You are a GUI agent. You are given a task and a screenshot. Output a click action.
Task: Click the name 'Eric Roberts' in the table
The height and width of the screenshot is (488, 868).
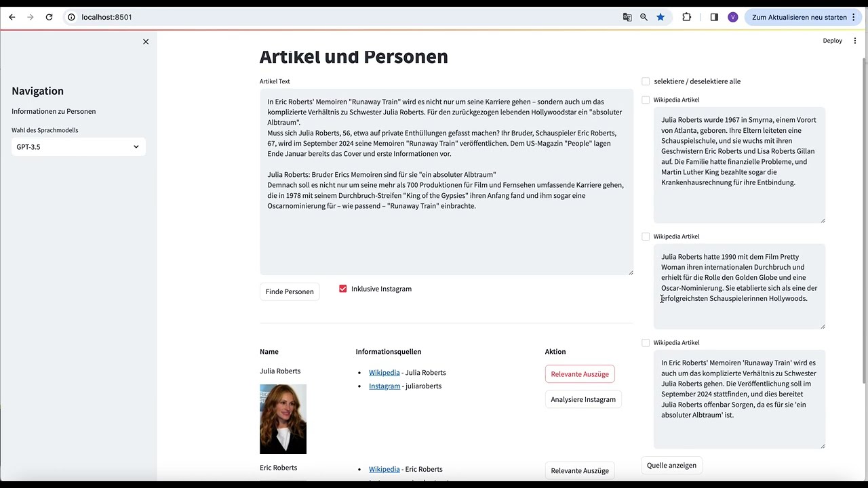278,468
